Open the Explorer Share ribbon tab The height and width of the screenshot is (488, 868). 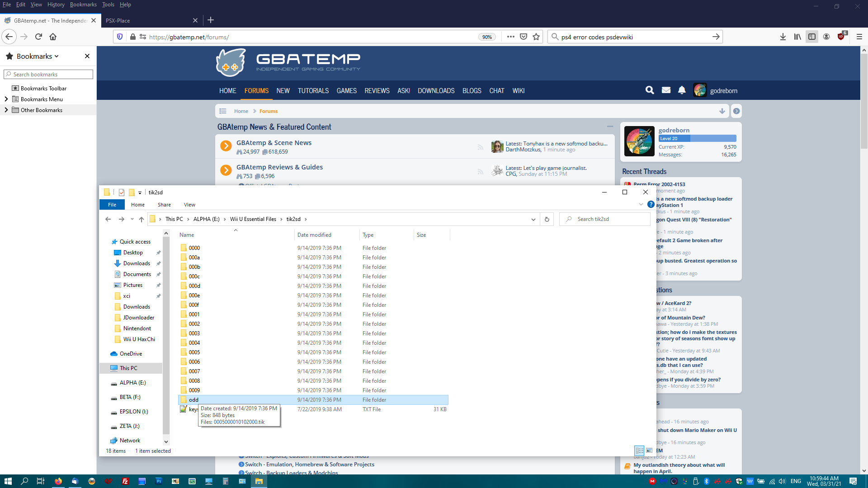[164, 205]
